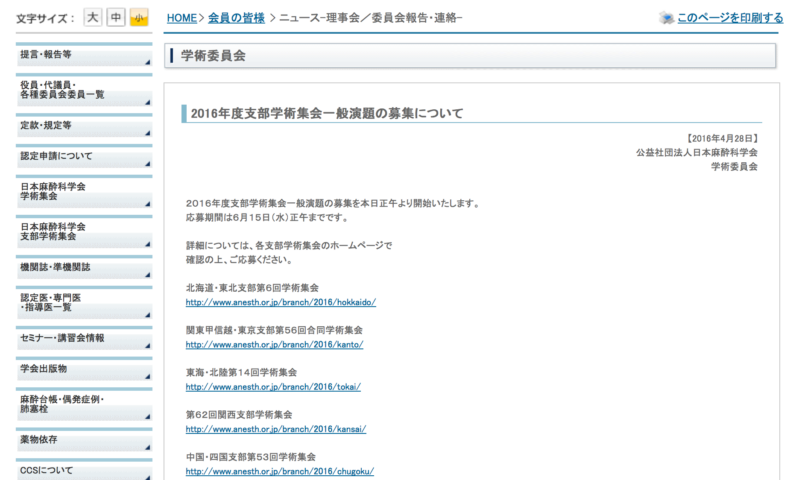Click the corner arrow on 提言・報告等
Screen dimensions: 790x480
coord(148,62)
